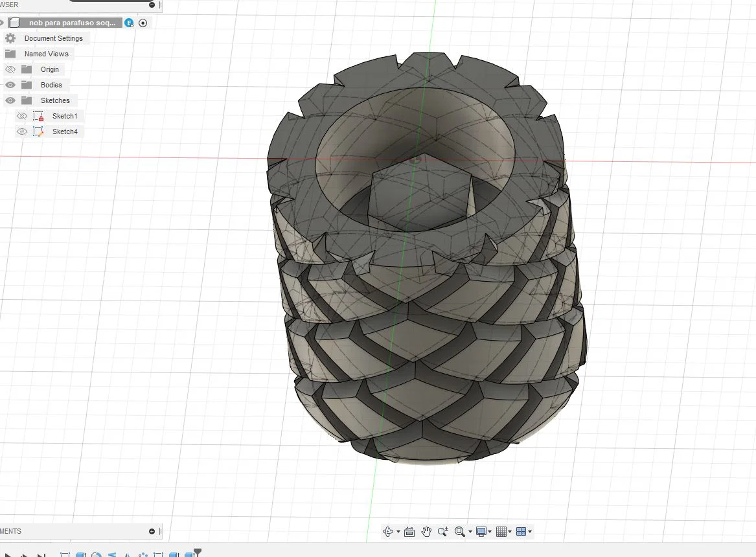This screenshot has height=557, width=756.
Task: Select the Orbit tool in navigation bar
Action: point(388,532)
